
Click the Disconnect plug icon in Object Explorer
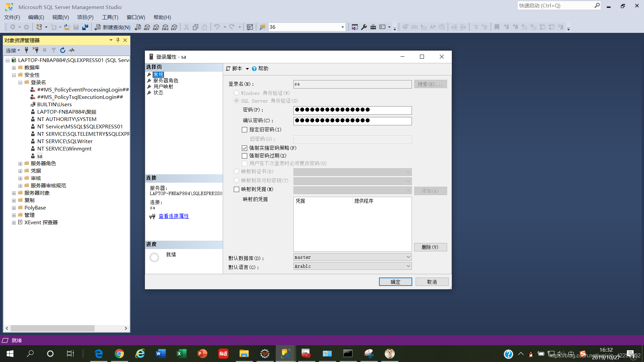(36, 50)
